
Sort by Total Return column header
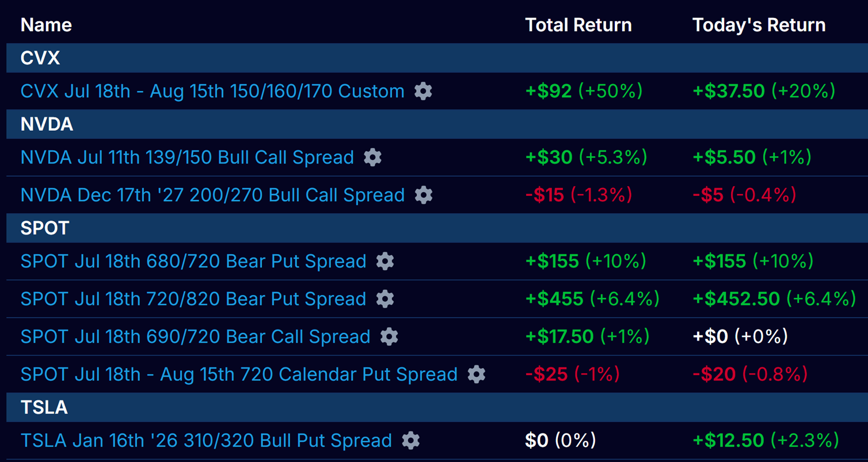[578, 25]
